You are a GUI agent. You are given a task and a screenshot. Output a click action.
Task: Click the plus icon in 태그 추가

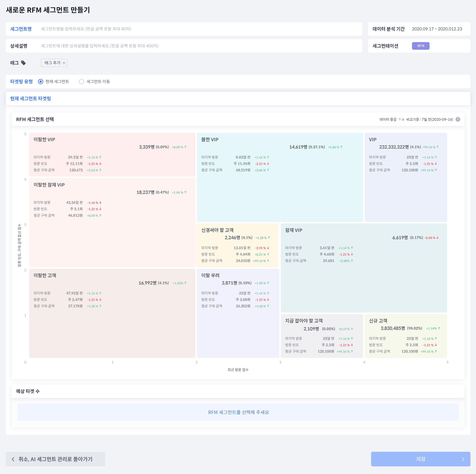(64, 63)
